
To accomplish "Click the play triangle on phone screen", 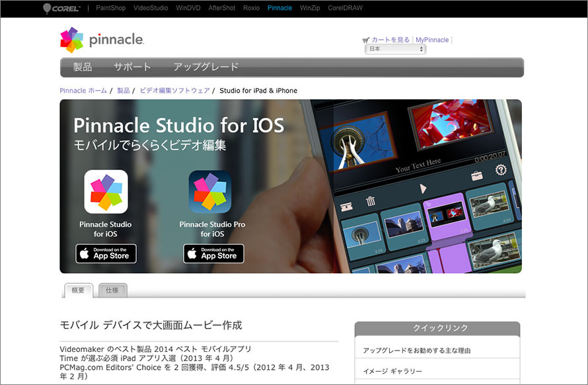I will click(x=423, y=188).
